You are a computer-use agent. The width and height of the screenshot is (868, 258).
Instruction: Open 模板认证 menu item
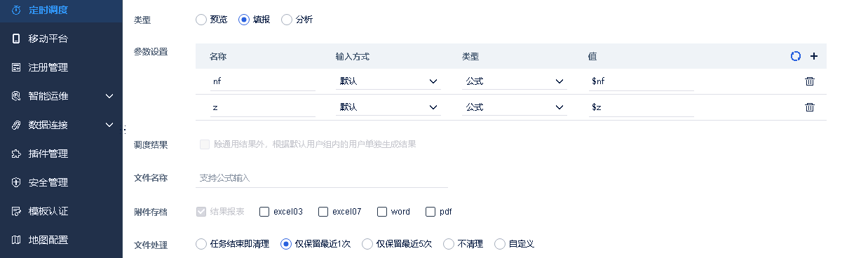[61, 211]
